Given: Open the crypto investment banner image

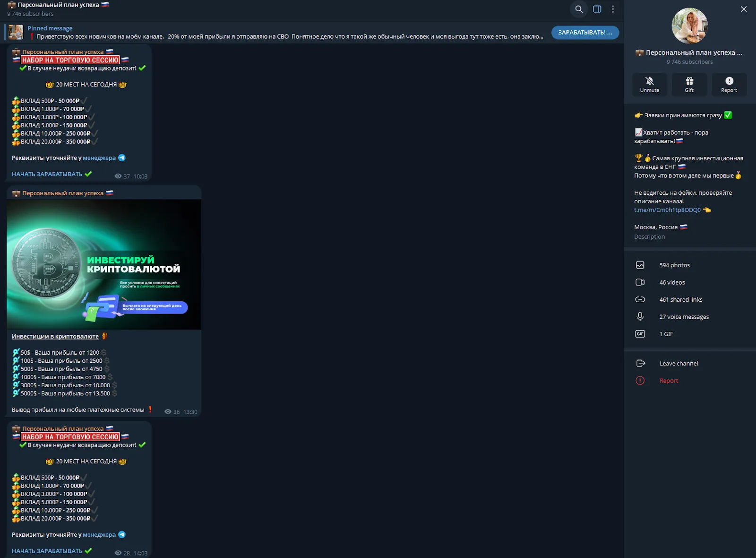Looking at the screenshot, I should [x=104, y=264].
